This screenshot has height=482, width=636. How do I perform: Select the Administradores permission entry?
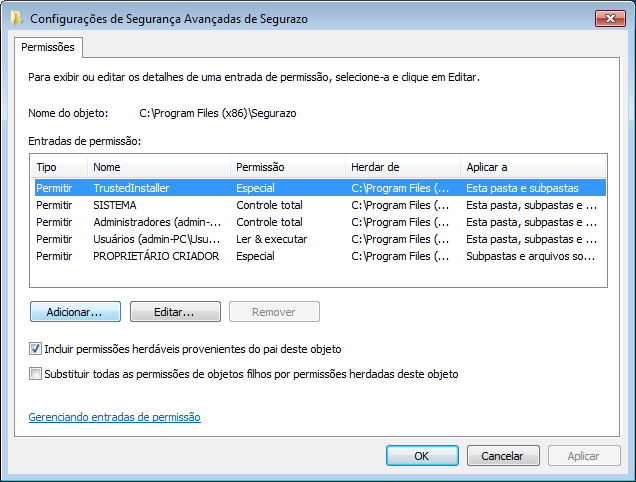pos(320,222)
